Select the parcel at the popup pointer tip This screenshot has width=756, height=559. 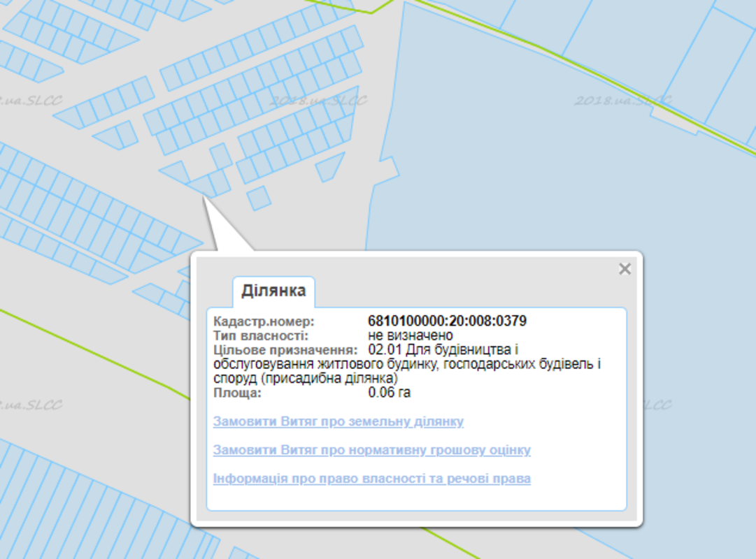pyautogui.click(x=205, y=185)
